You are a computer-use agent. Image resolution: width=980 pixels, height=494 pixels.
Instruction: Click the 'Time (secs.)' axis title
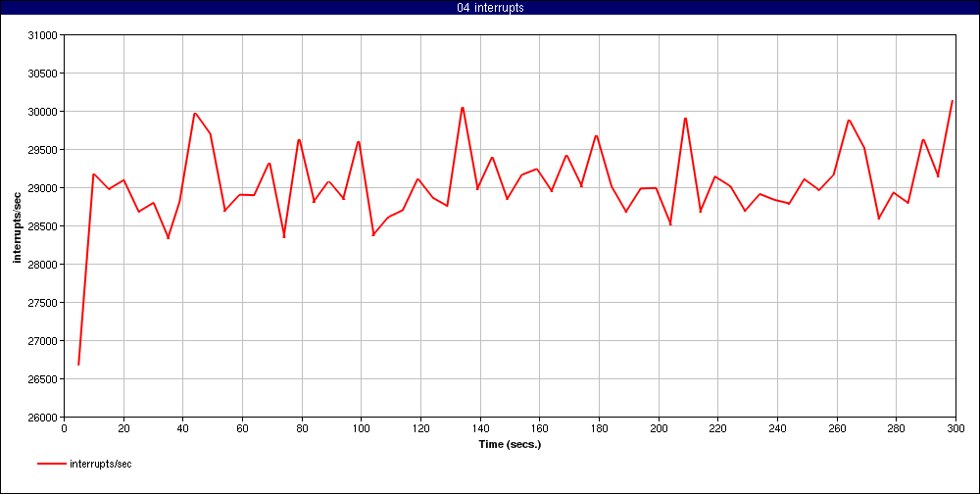510,445
